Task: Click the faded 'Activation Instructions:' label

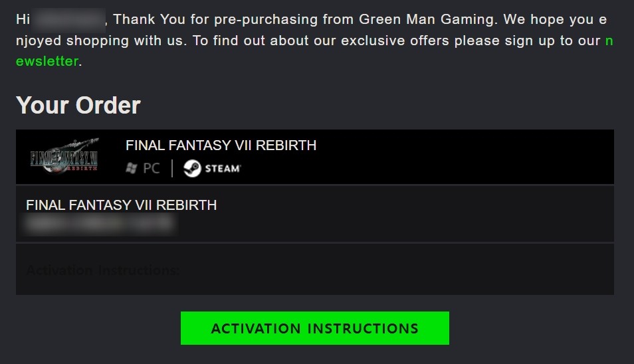Action: click(103, 270)
